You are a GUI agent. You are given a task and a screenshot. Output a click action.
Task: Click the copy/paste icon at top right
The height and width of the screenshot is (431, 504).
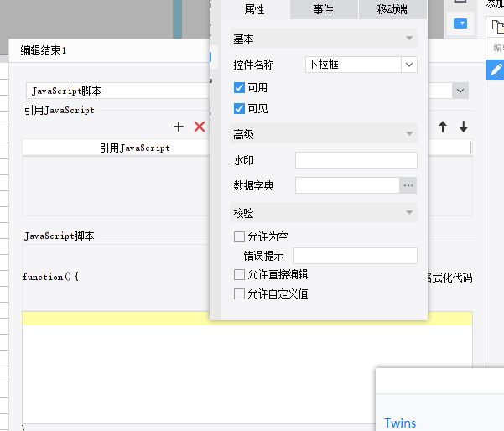[x=497, y=26]
